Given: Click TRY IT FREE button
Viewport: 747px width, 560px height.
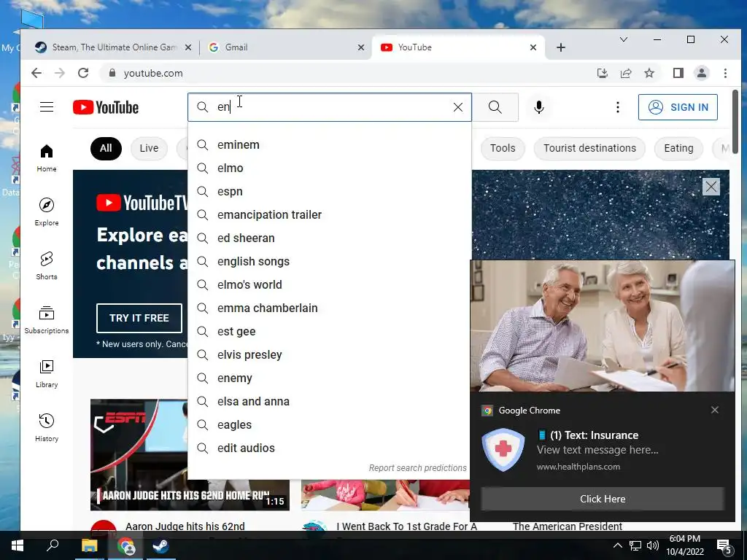Looking at the screenshot, I should tap(139, 318).
